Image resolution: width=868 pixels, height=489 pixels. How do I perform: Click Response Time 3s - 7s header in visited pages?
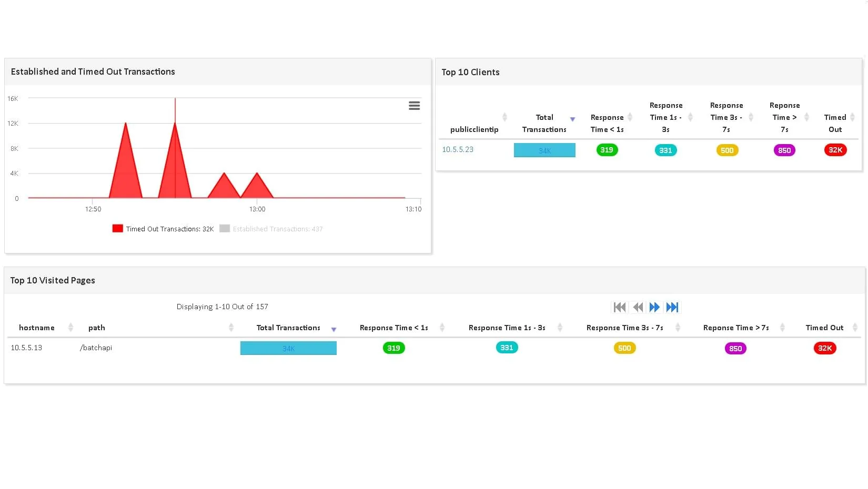[624, 328]
